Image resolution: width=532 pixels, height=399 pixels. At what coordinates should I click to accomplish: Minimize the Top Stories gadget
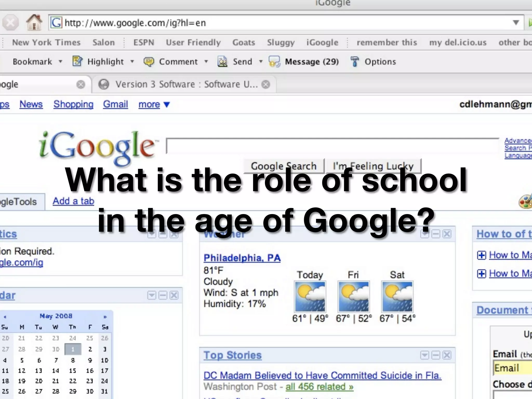436,355
